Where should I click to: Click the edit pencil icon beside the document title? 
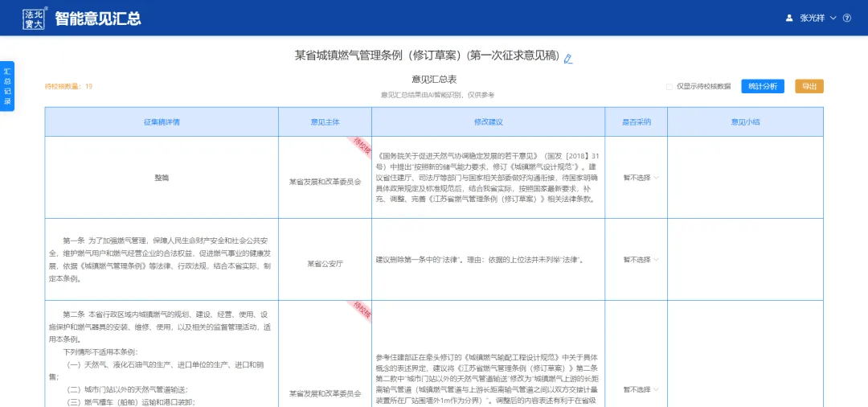coord(568,59)
